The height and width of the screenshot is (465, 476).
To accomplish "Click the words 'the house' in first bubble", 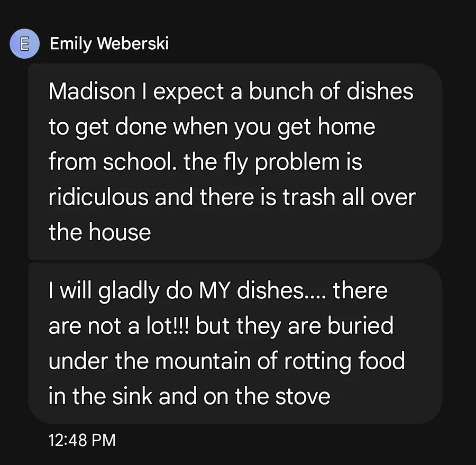I will coord(99,232).
